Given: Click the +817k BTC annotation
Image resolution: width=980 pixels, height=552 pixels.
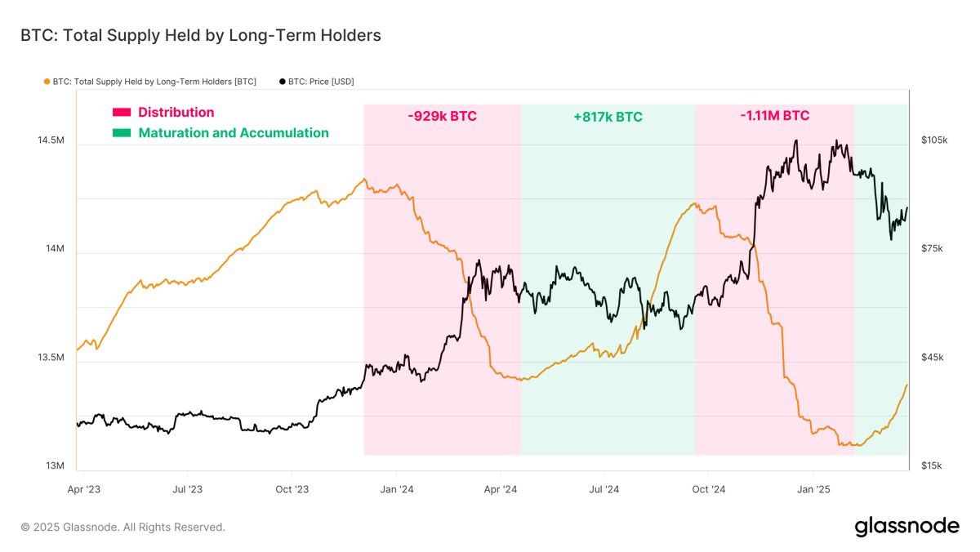Looking at the screenshot, I should tap(608, 117).
